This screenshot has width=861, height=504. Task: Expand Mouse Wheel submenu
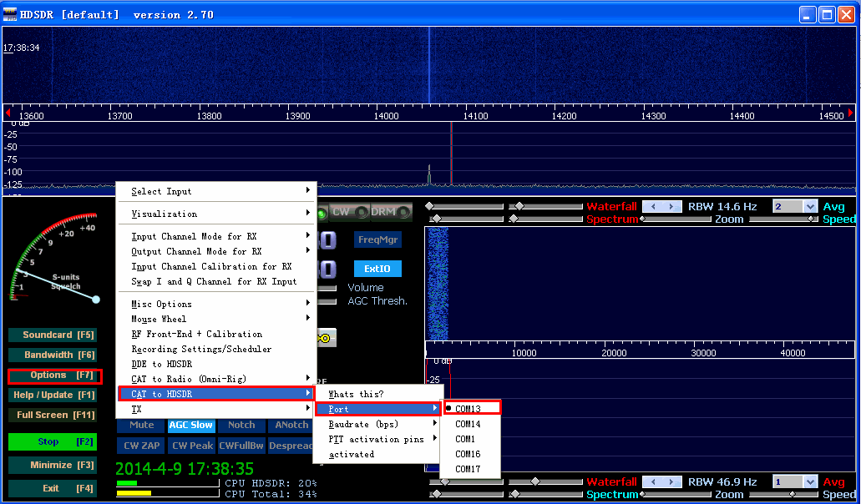pos(216,319)
